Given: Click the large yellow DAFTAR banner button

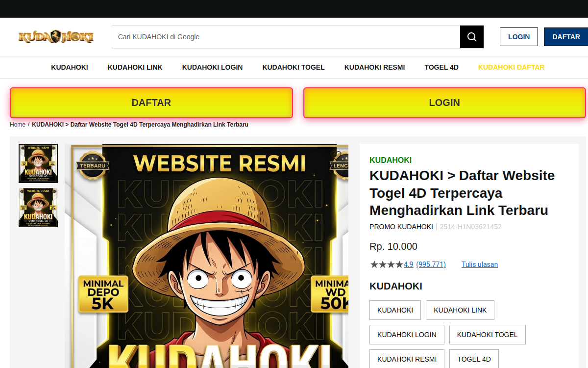Looking at the screenshot, I should pos(151,103).
